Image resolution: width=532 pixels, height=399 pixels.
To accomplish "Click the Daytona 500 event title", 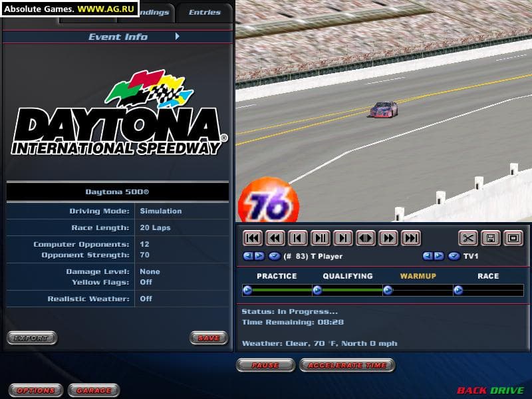I will click(x=118, y=192).
